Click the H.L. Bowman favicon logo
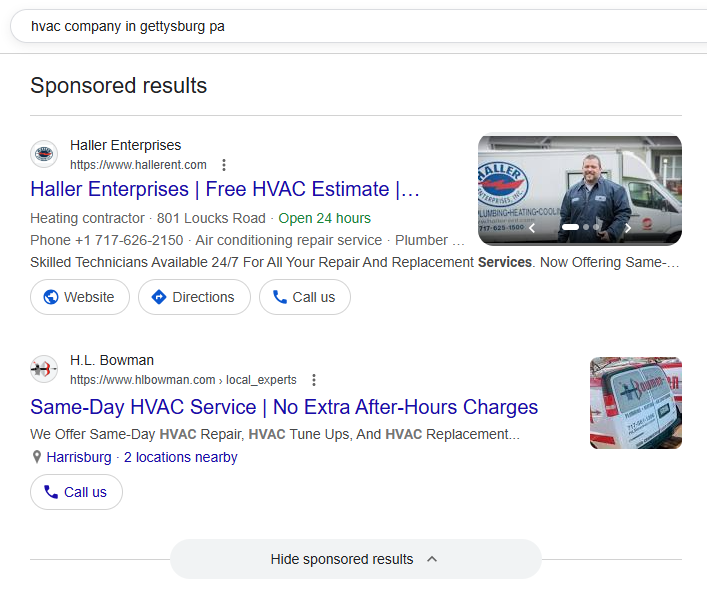This screenshot has width=707, height=598. tap(44, 369)
